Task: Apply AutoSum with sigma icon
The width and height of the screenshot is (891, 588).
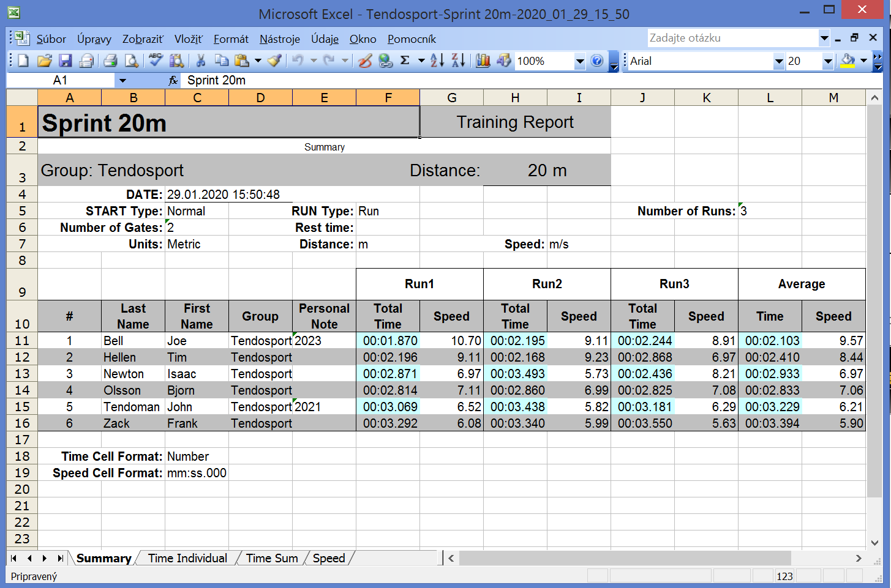Action: pyautogui.click(x=405, y=61)
